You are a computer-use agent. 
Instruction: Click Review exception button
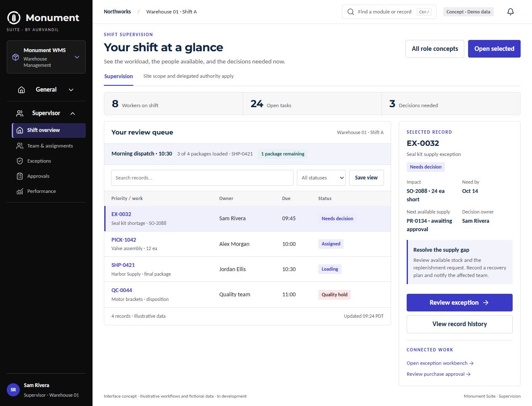(x=460, y=303)
